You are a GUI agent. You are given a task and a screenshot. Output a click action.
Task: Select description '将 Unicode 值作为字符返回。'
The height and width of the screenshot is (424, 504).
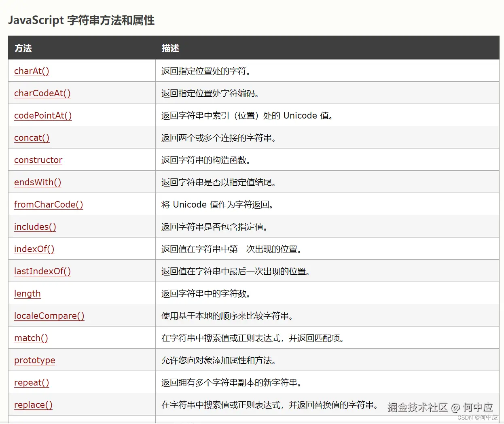pyautogui.click(x=218, y=205)
